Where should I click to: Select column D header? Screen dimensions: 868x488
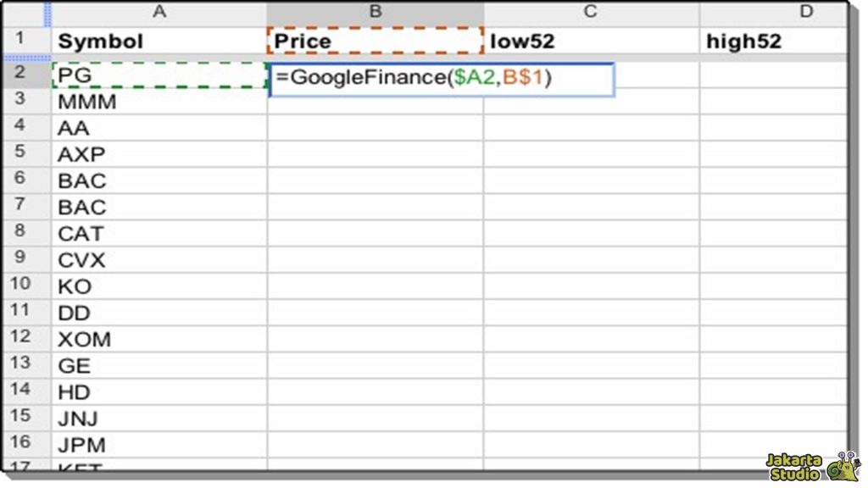pos(805,12)
